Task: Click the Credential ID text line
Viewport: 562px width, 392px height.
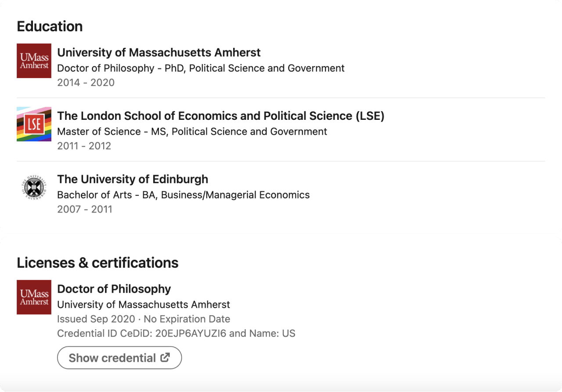Action: click(x=176, y=334)
